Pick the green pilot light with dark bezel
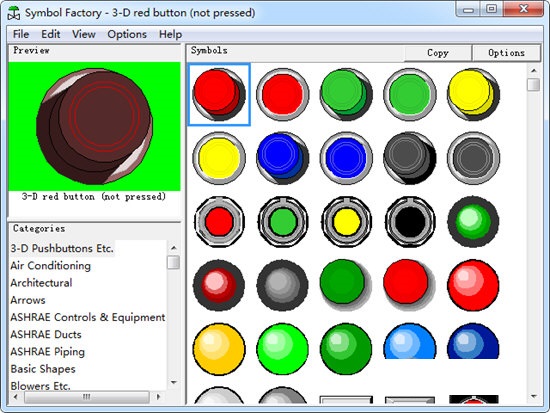550x413 pixels. (x=473, y=221)
